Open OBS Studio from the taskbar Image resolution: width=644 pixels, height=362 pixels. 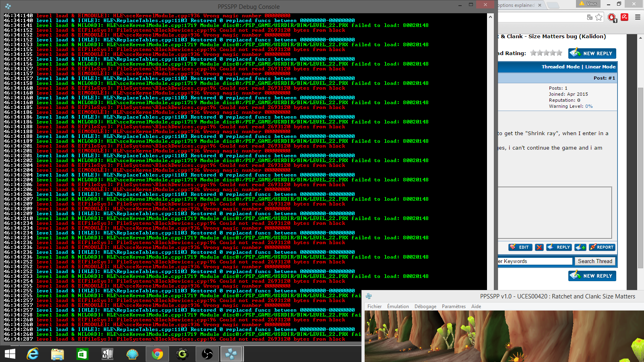[x=207, y=354]
